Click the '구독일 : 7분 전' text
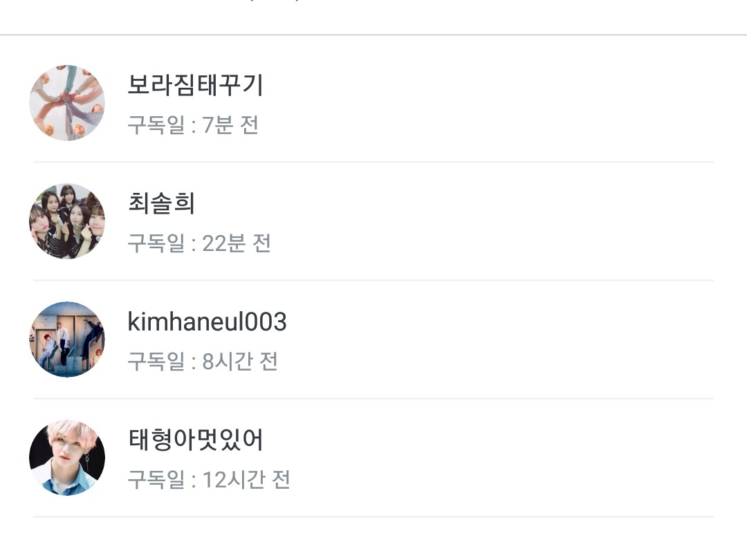The width and height of the screenshot is (747, 560). (193, 125)
